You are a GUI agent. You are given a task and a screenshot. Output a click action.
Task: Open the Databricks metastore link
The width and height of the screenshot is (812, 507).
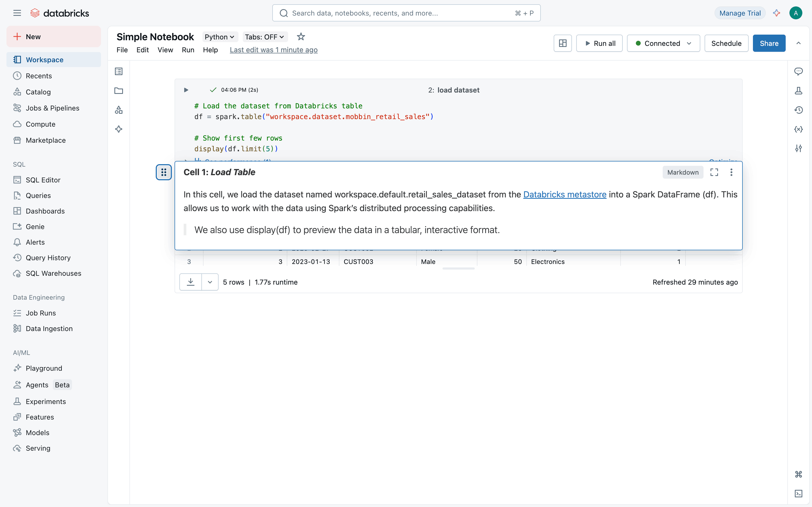pyautogui.click(x=565, y=194)
